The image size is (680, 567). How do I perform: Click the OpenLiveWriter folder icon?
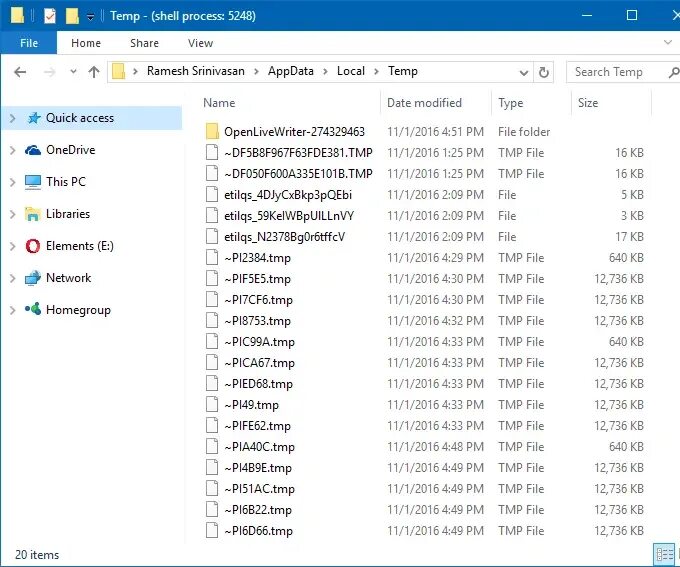[212, 131]
